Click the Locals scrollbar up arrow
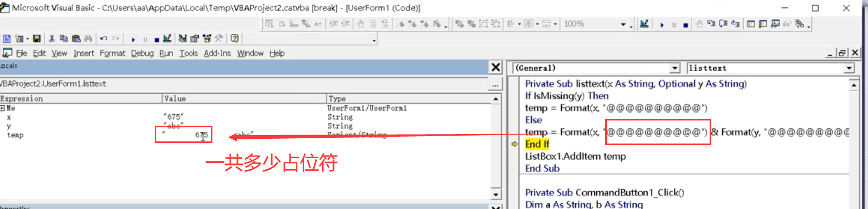868x209 pixels. 496,98
